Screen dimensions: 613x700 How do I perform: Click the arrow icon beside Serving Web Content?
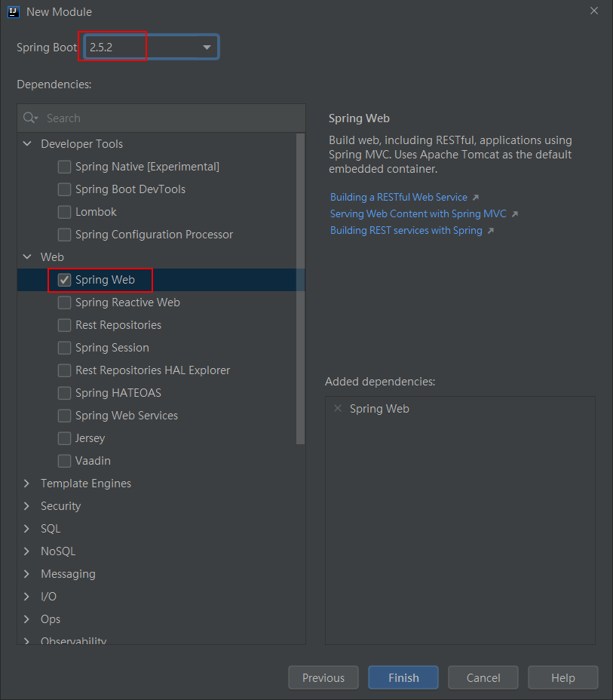515,213
